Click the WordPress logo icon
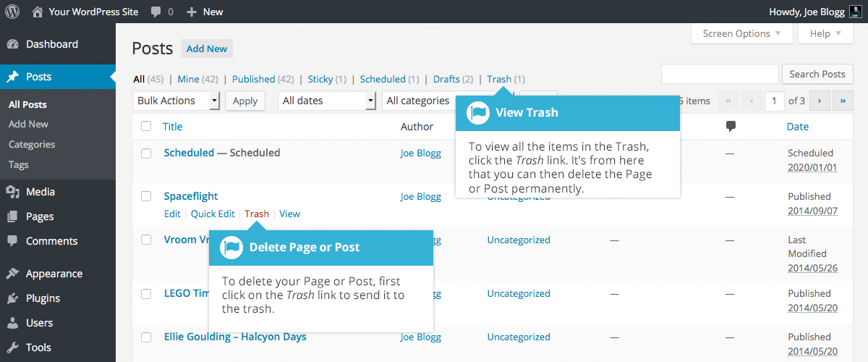The image size is (868, 362). (x=12, y=12)
